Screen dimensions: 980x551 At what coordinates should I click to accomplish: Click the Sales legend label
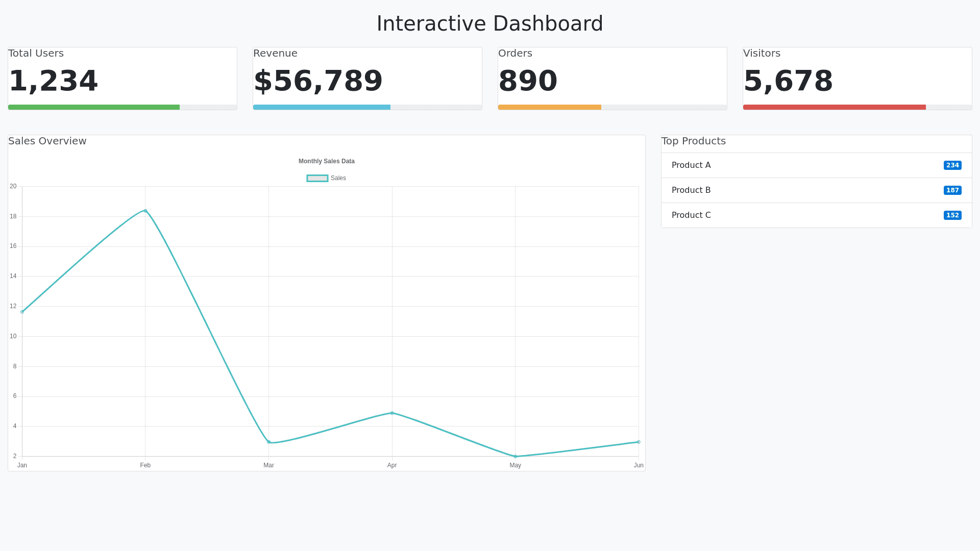(338, 178)
